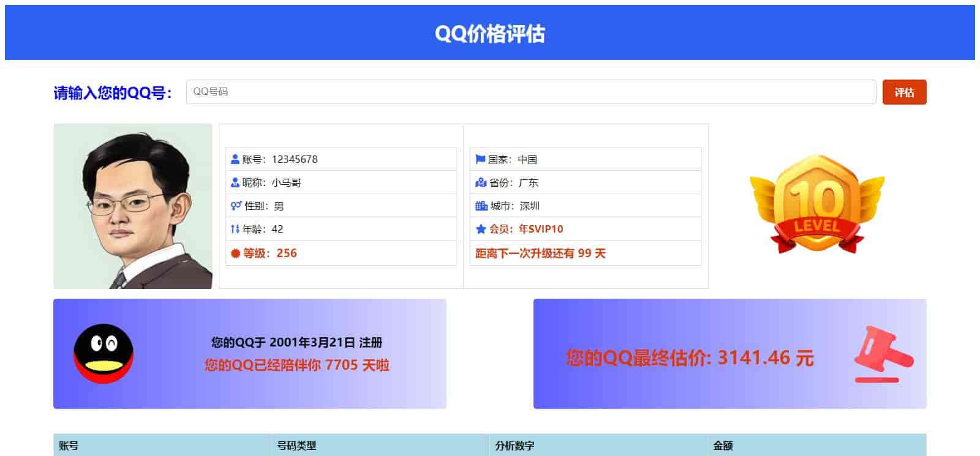The height and width of the screenshot is (456, 980).
Task: Click the gender symbol icon beside 性别
Action: (236, 206)
